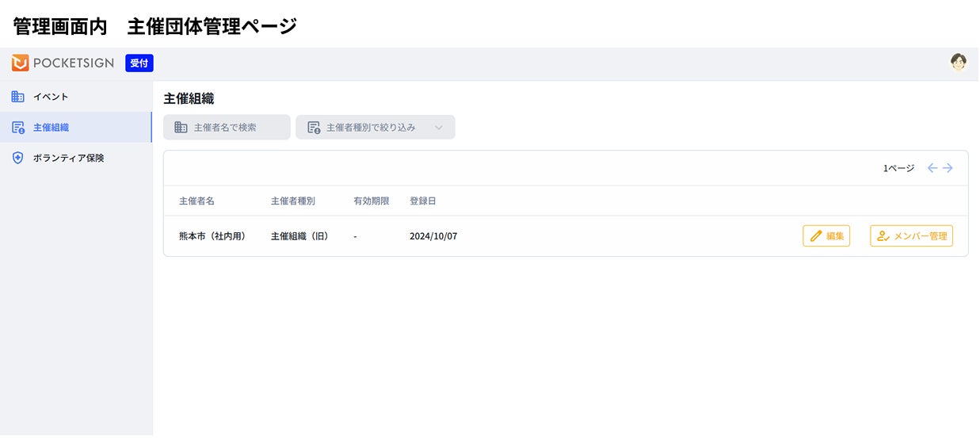Click the 1ページ page indicator
The image size is (980, 440).
click(x=899, y=168)
